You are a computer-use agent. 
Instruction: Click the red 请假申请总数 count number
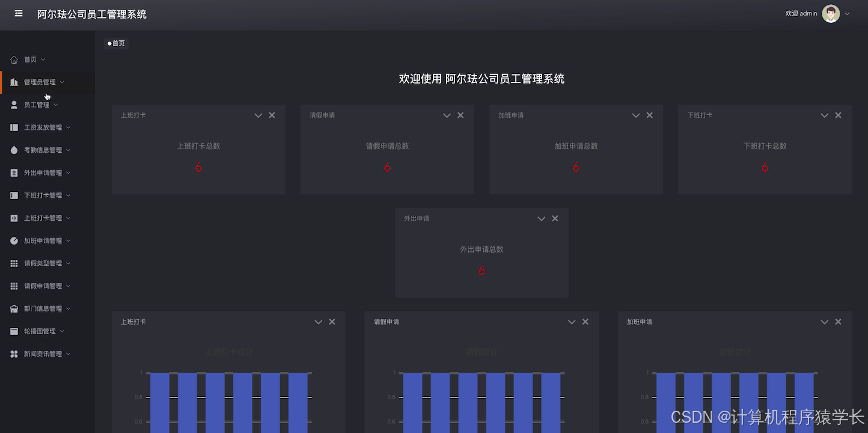pos(387,167)
